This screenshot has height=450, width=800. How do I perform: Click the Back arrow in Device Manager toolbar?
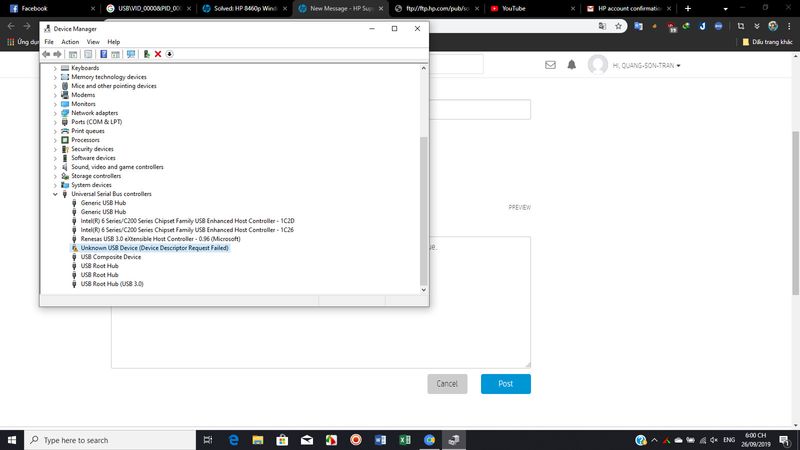pyautogui.click(x=46, y=54)
